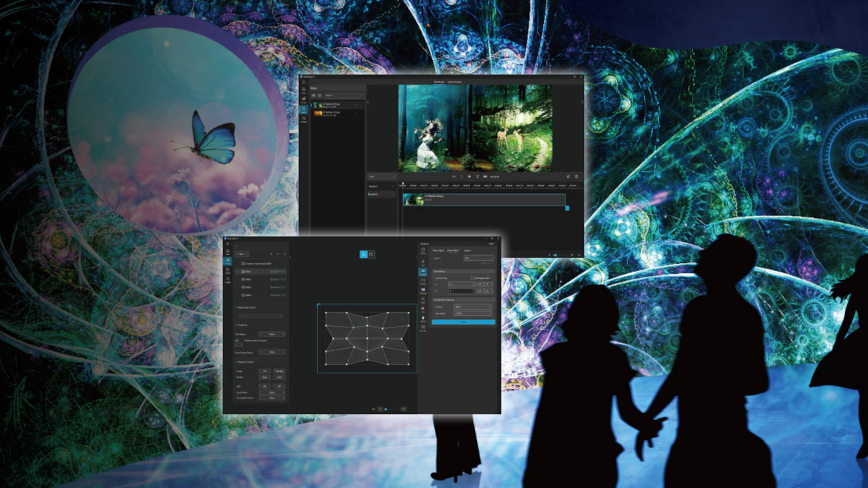Screen dimensions: 868x488
Task: Click the Show button for device names
Action: 272,352
